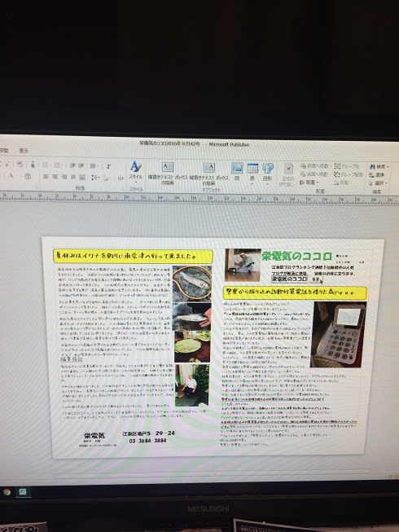
Task: Click the font color A icon
Action: (x=11, y=176)
